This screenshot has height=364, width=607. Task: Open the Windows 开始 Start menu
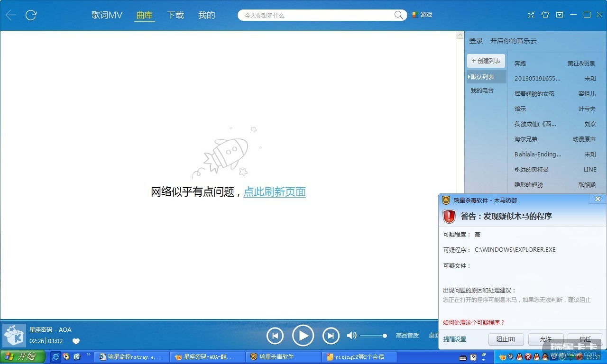click(x=23, y=357)
